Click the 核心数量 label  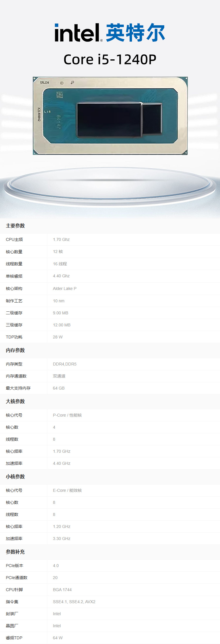(14, 252)
